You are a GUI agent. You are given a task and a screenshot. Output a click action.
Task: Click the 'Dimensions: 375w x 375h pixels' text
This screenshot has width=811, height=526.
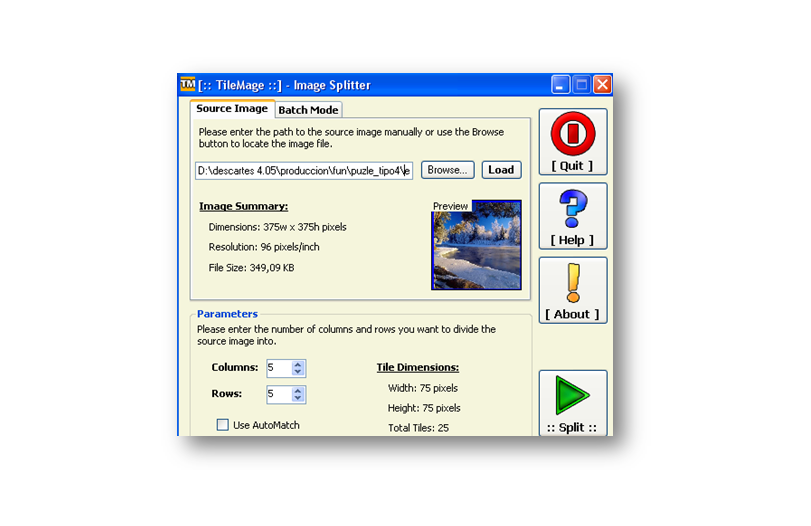(278, 227)
